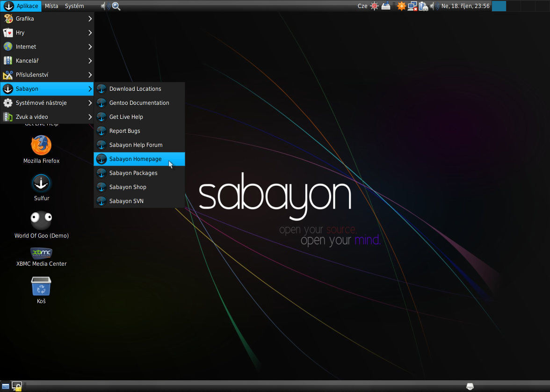The height and width of the screenshot is (392, 550).
Task: Click the Sulfur desktop icon
Action: click(41, 183)
